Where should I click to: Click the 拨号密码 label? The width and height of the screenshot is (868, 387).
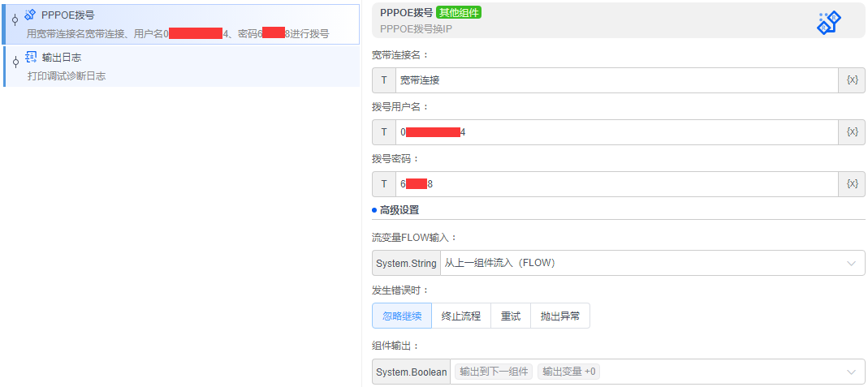[x=395, y=159]
